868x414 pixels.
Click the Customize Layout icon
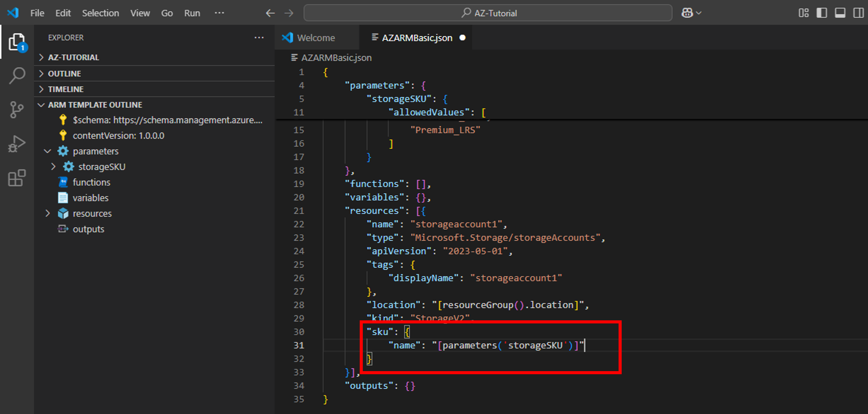(803, 13)
